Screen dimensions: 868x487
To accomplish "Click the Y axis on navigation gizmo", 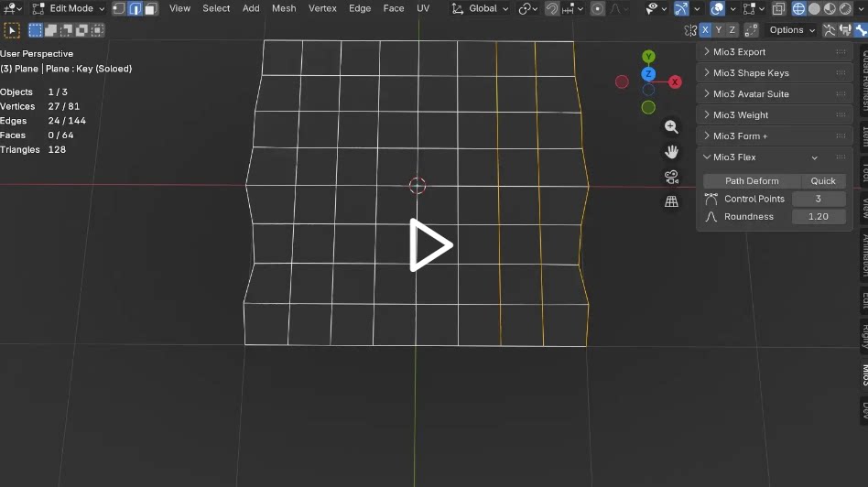I will [648, 57].
